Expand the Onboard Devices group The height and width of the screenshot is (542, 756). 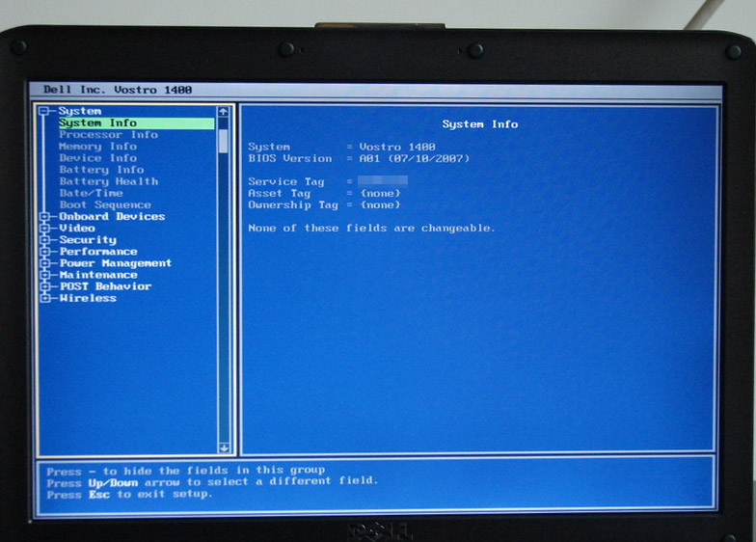point(44,216)
